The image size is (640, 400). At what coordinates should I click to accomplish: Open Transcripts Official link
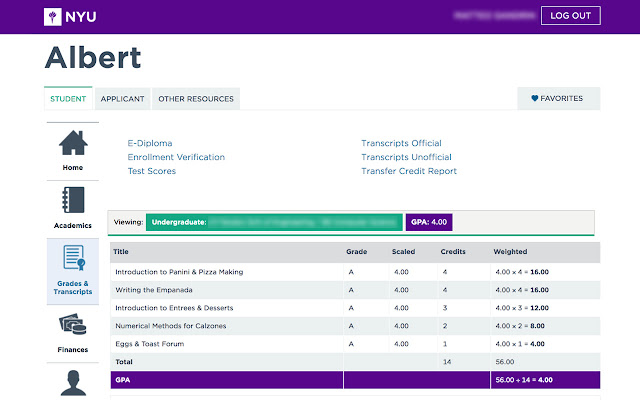tap(401, 143)
